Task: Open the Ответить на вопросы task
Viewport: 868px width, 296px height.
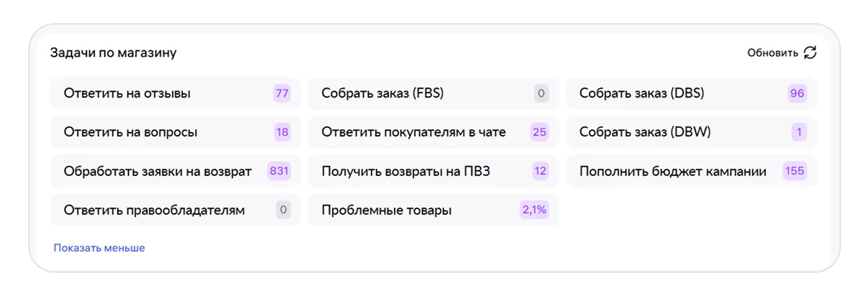Action: [x=176, y=132]
